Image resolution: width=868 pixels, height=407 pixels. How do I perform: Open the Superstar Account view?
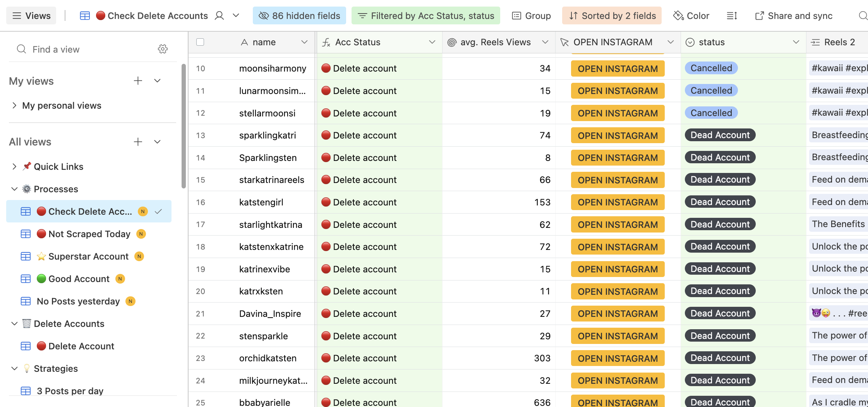(x=89, y=256)
